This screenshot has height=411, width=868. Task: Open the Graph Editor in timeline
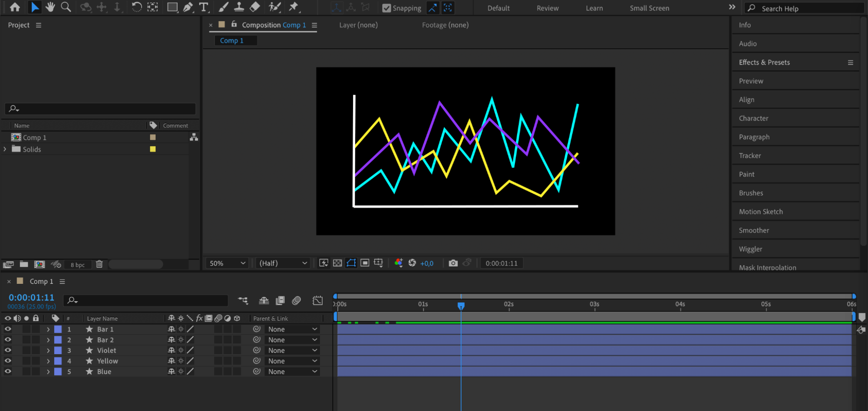[x=317, y=300]
